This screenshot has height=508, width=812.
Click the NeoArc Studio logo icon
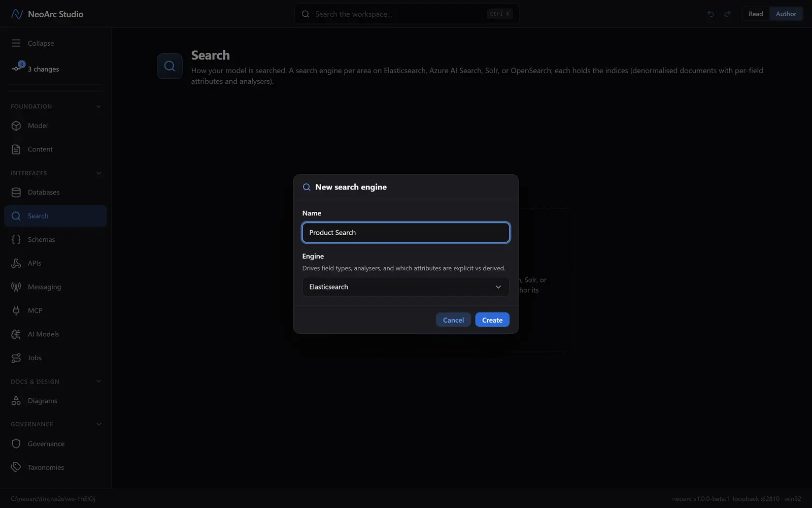coord(17,14)
